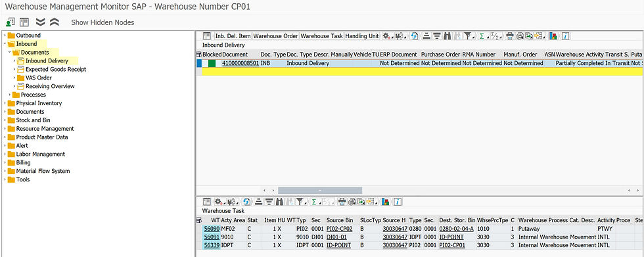Select Resource Management folder

tap(45, 129)
